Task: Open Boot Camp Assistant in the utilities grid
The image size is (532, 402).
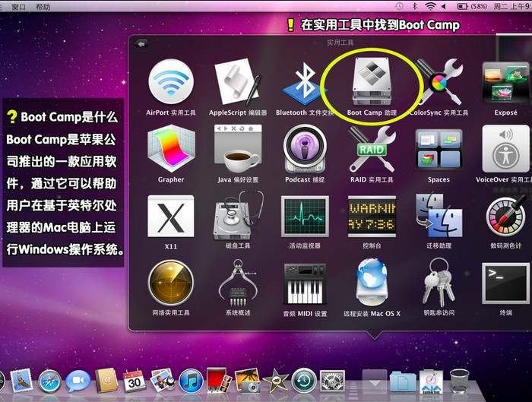Action: pos(372,82)
